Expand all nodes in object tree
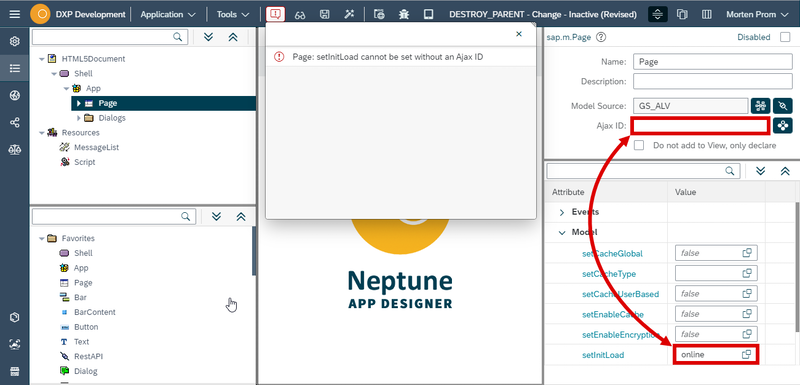 (208, 37)
